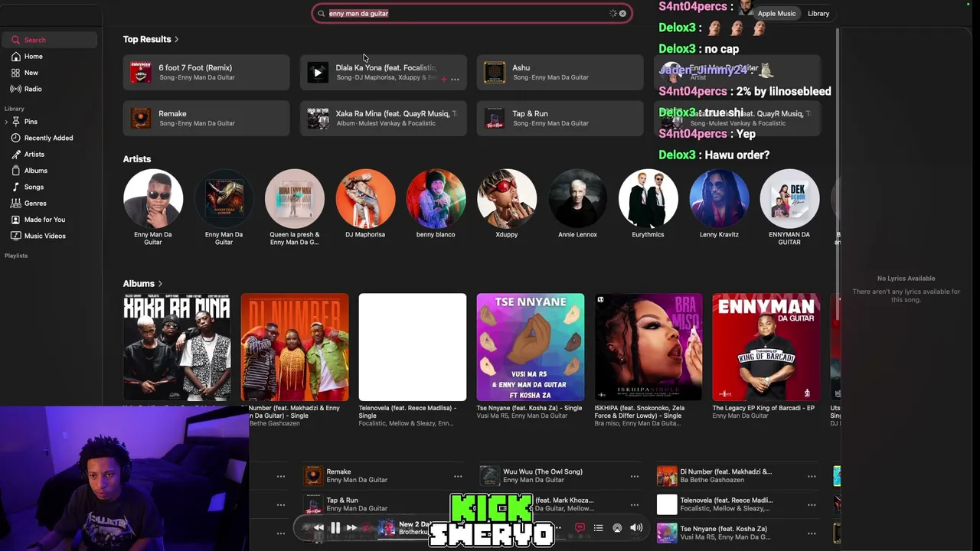
Task: Open Annie Lennox artist page
Action: click(577, 199)
